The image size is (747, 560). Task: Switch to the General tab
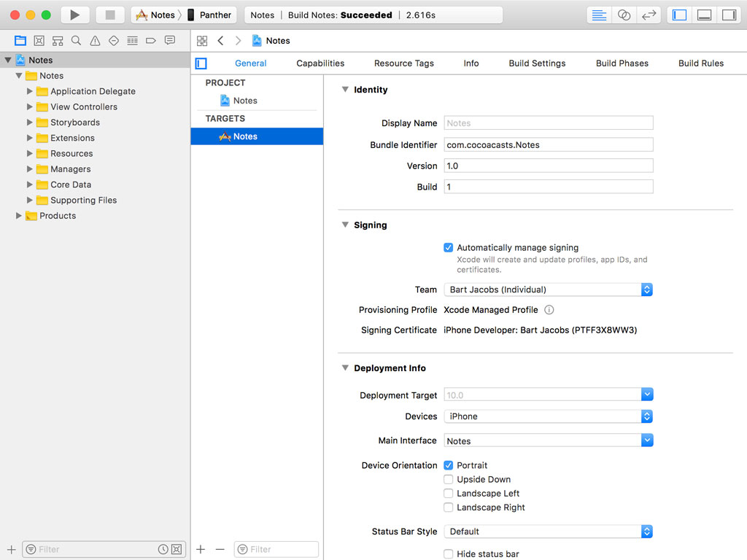tap(251, 63)
